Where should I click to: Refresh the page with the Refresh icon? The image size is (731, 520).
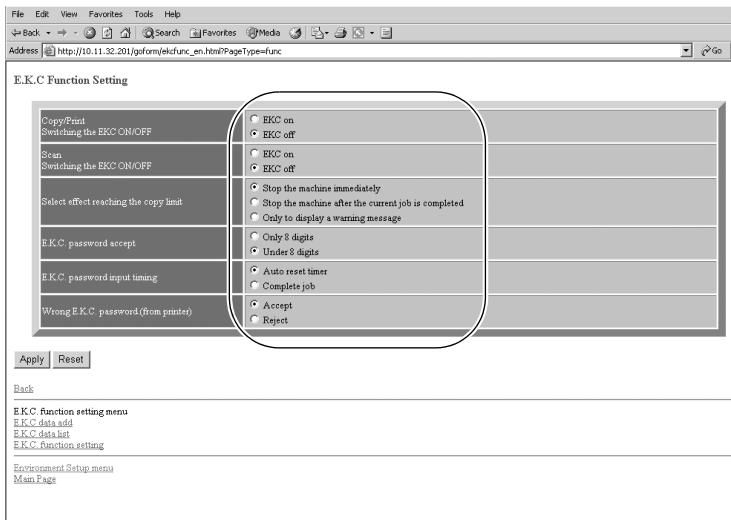pos(107,33)
